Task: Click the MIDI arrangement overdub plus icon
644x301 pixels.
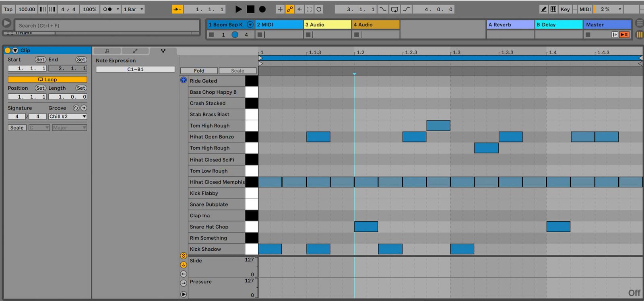Action: 280,9
